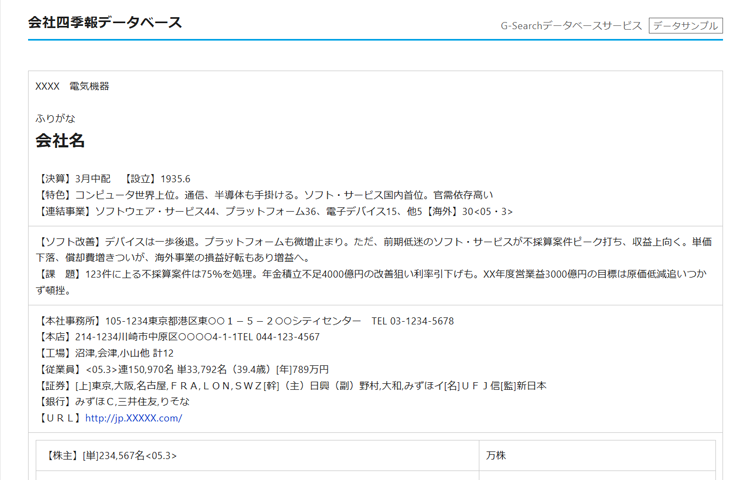Click the TEL 03-1234-5678 number

[412, 321]
